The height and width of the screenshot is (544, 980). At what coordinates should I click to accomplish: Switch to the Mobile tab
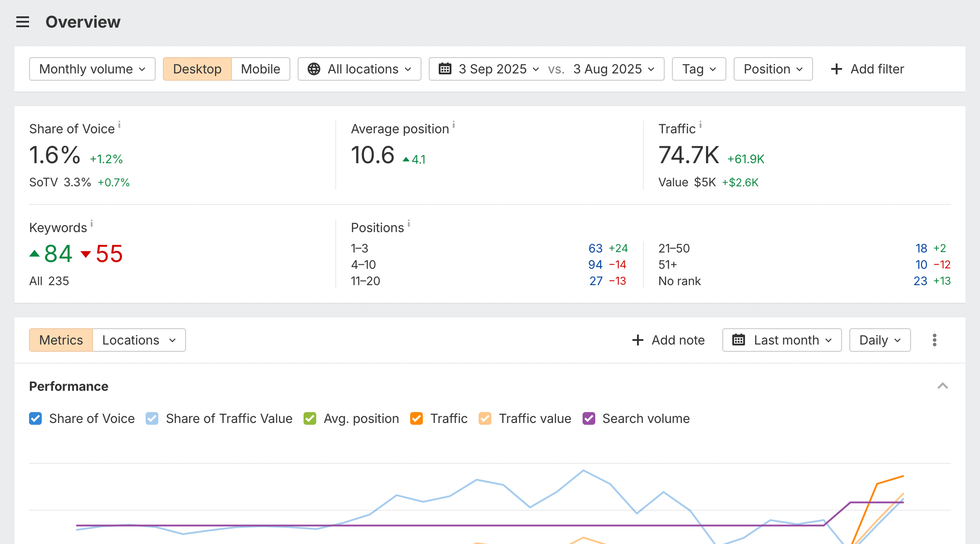[x=260, y=69]
